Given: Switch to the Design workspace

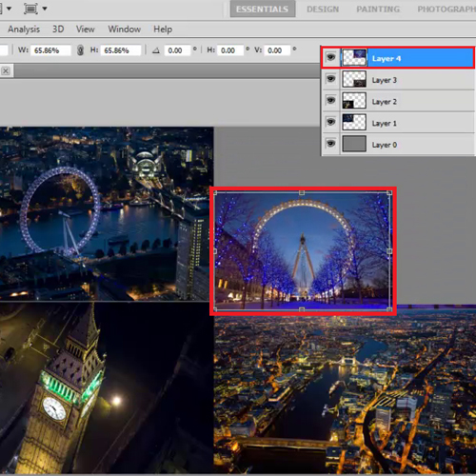Looking at the screenshot, I should (323, 10).
